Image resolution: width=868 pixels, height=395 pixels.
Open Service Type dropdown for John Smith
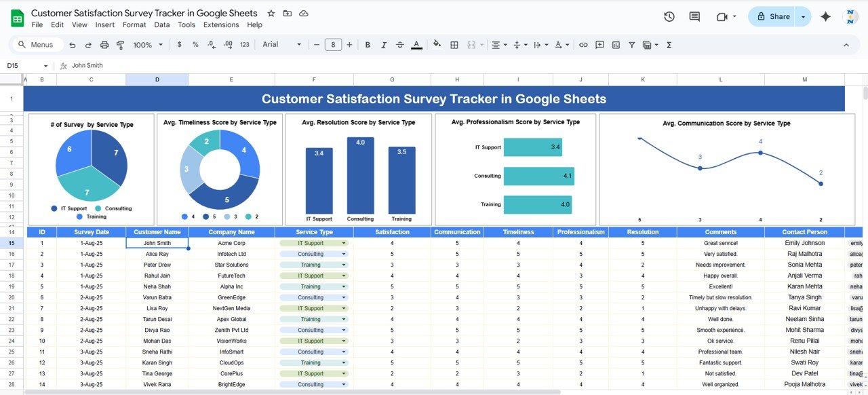(x=344, y=243)
